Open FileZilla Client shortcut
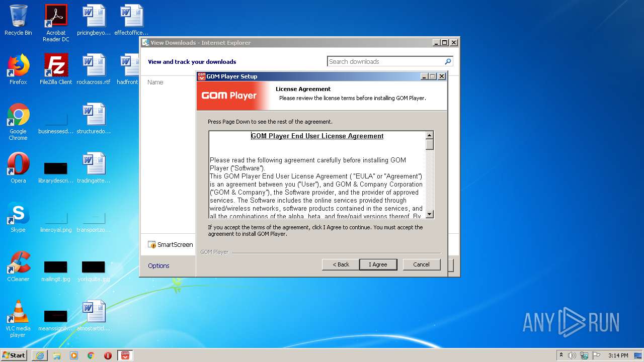Image resolution: width=644 pixels, height=362 pixels. (56, 69)
